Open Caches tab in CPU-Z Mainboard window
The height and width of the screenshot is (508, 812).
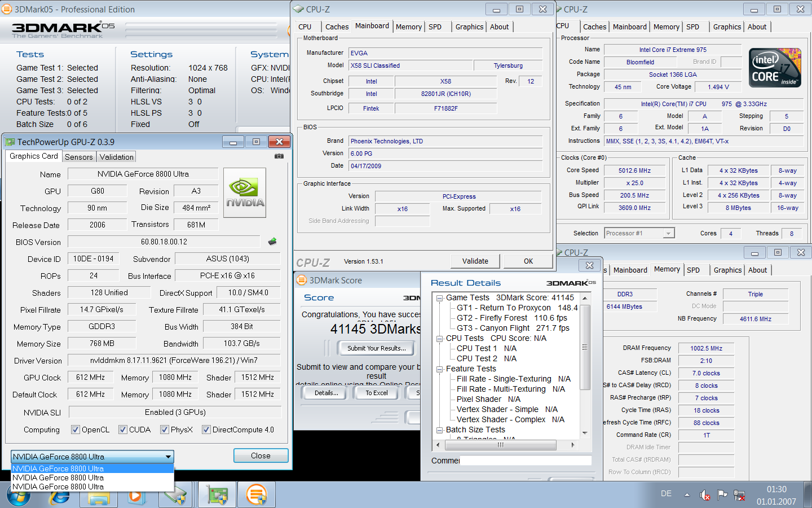[337, 27]
